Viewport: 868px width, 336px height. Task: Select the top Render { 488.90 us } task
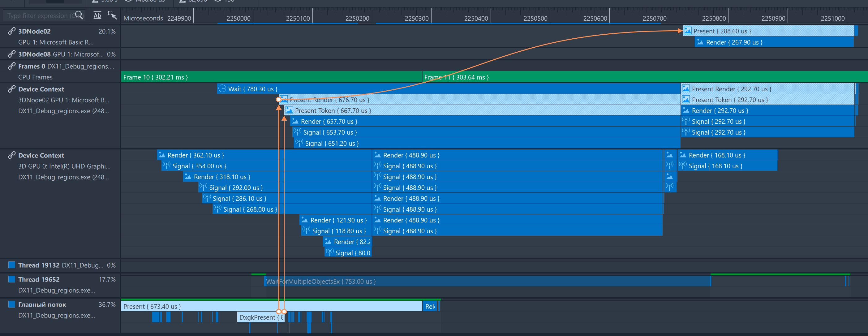[517, 155]
